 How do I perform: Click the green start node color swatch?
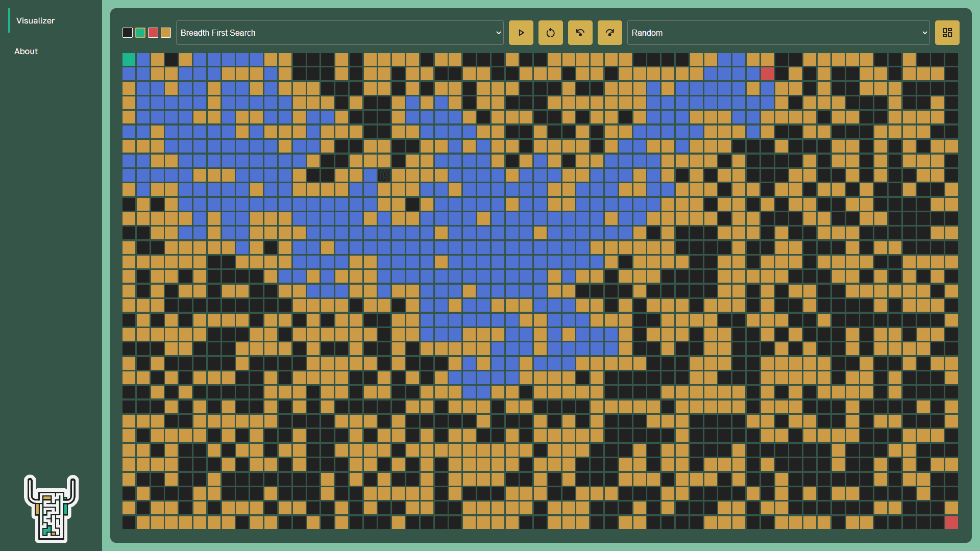[x=140, y=32]
